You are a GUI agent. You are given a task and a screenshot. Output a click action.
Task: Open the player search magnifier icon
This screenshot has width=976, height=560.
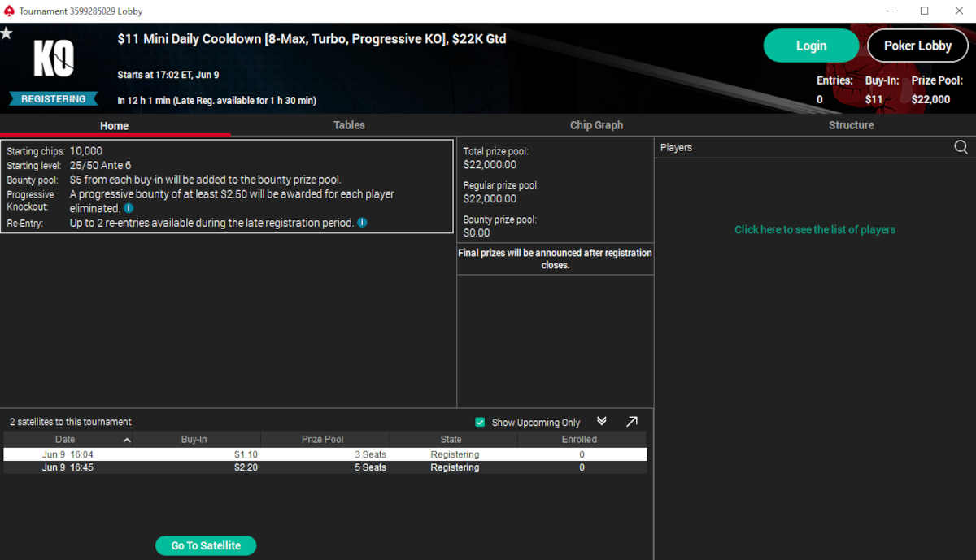pyautogui.click(x=961, y=147)
